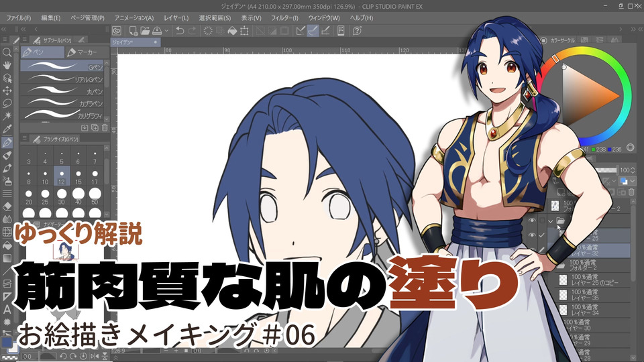The image size is (644, 362).
Task: Select the Brush tool in toolbar
Action: [7, 168]
